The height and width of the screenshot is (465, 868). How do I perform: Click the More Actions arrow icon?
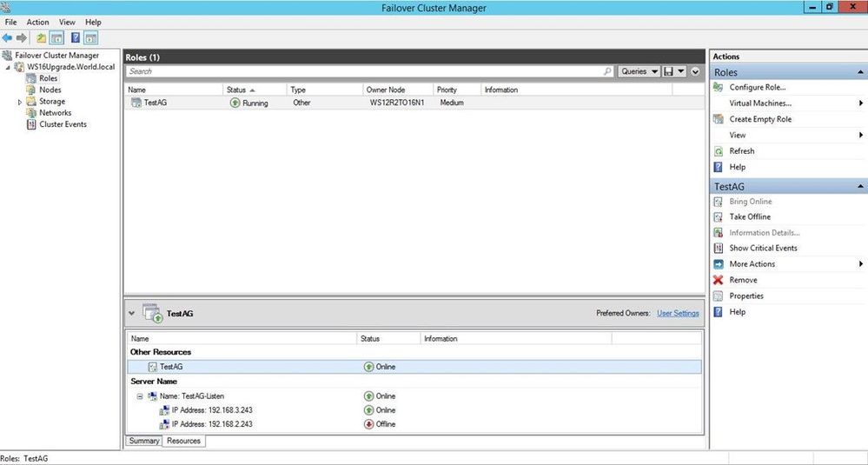click(718, 264)
